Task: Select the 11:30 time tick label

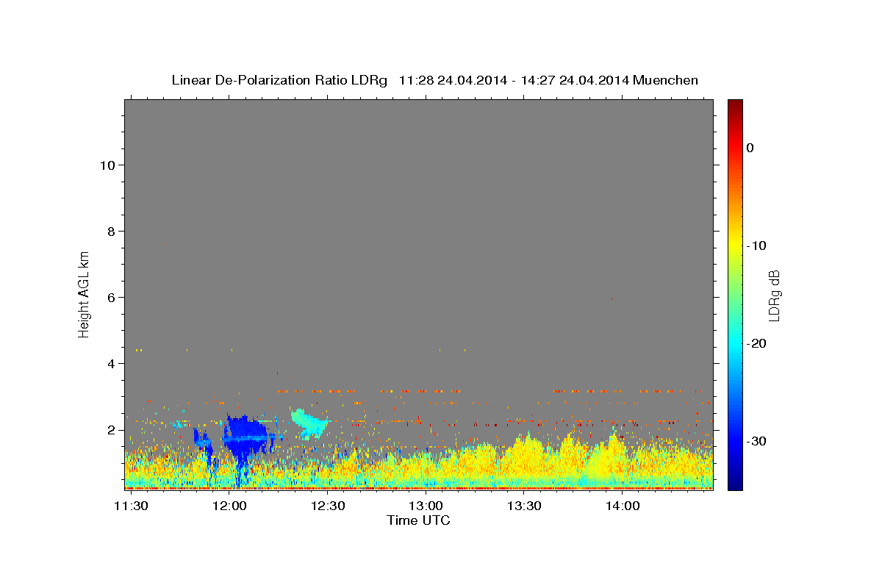Action: point(132,506)
